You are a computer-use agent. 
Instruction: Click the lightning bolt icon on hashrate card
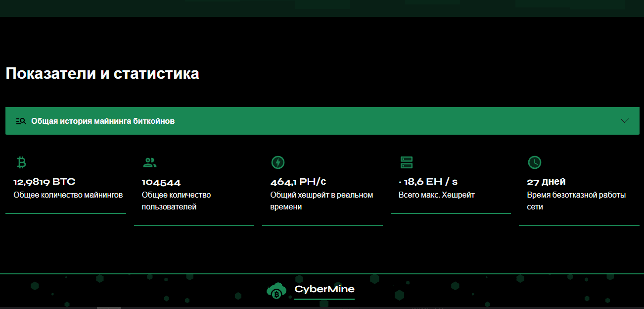277,162
